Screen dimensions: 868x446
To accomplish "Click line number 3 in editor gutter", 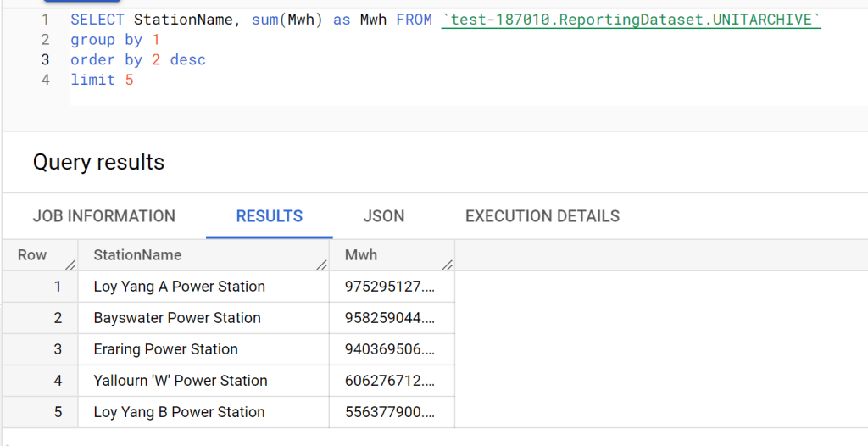I will tap(45, 60).
